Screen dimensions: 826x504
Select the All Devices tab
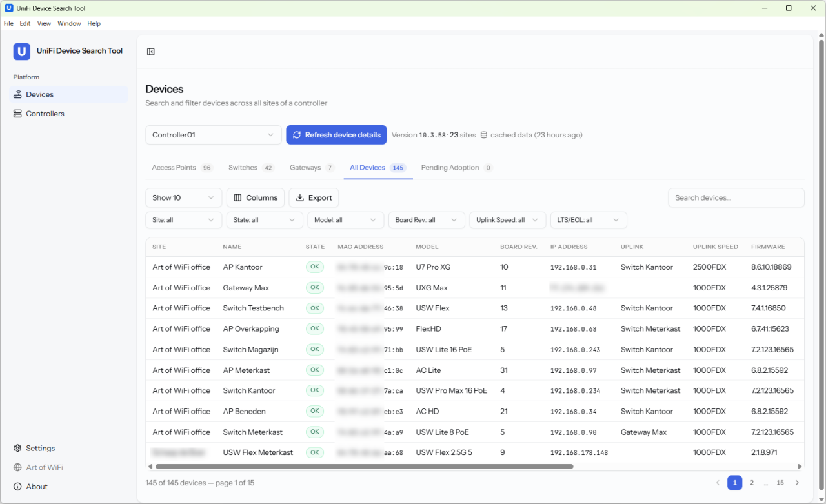(378, 168)
